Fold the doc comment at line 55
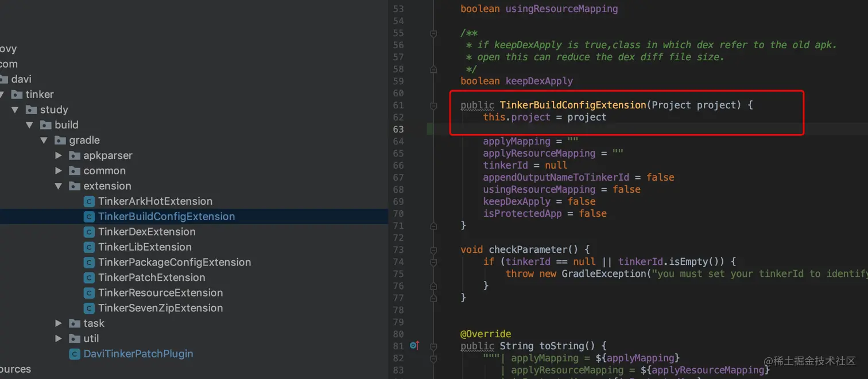 click(433, 33)
